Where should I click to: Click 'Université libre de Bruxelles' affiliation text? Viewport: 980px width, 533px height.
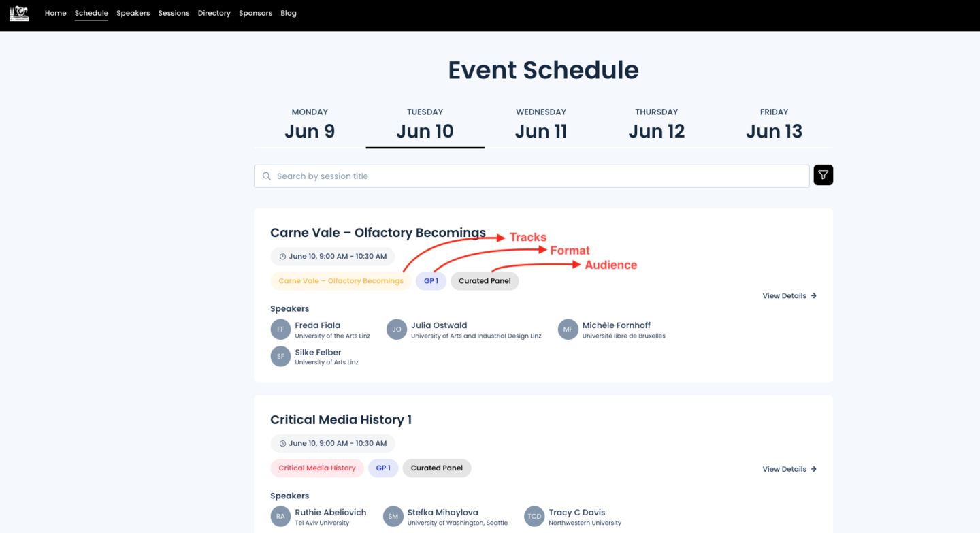(x=624, y=336)
